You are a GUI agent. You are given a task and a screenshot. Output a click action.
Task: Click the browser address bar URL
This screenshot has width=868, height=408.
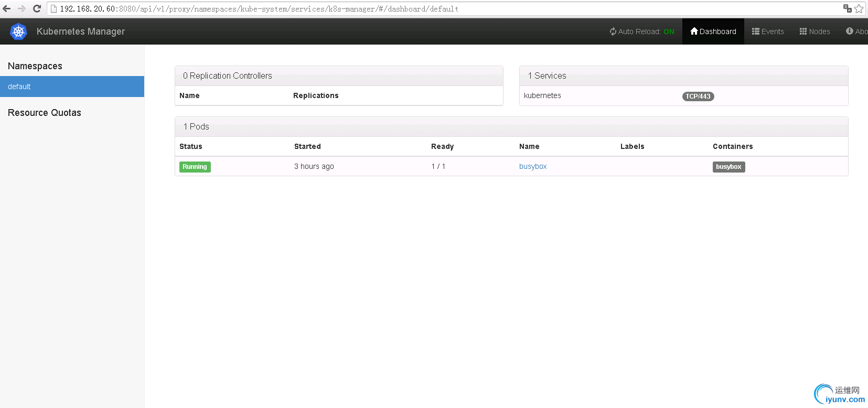point(259,9)
